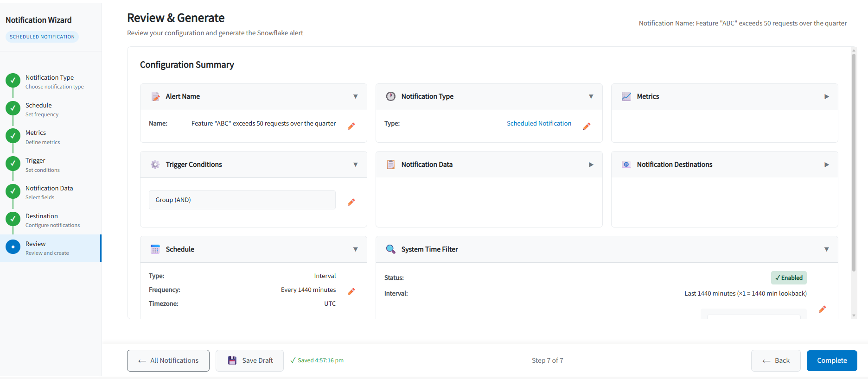Click the Complete button
This screenshot has width=868, height=379.
click(x=832, y=360)
